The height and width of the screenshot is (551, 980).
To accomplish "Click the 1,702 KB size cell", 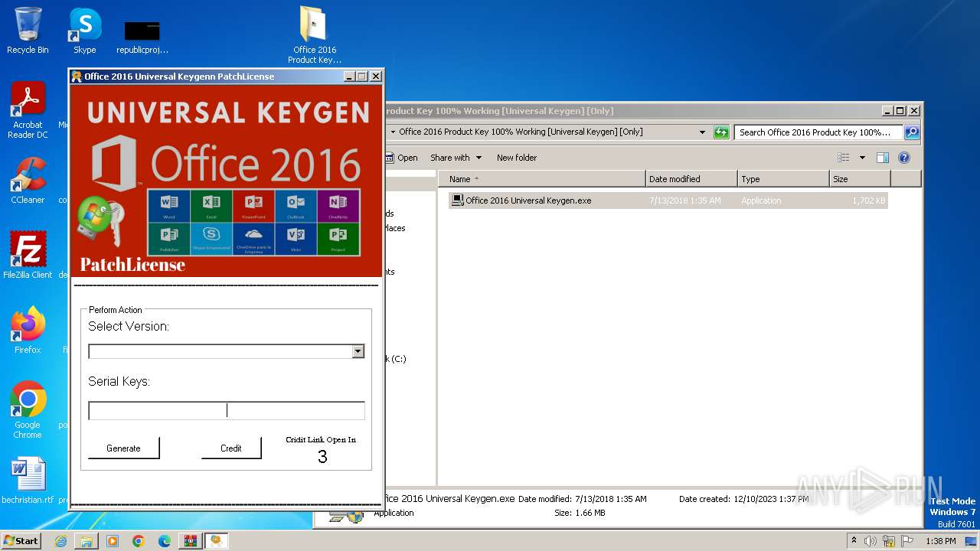I will [x=868, y=201].
